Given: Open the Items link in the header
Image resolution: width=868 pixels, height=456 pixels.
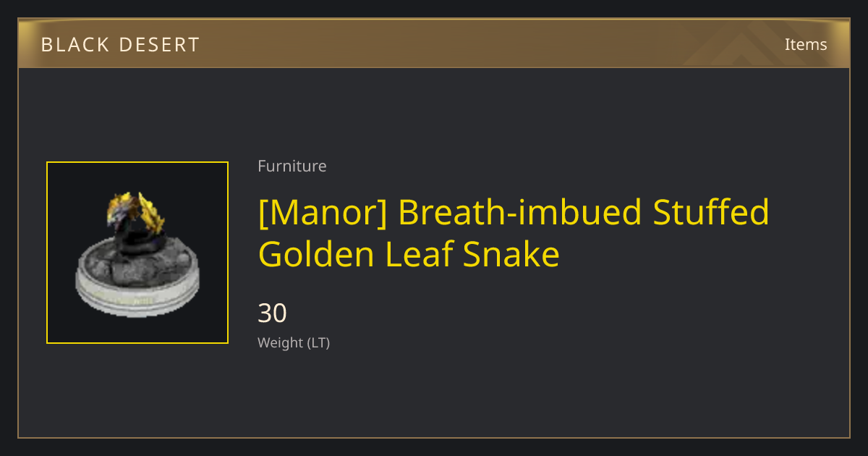Looking at the screenshot, I should (x=806, y=44).
